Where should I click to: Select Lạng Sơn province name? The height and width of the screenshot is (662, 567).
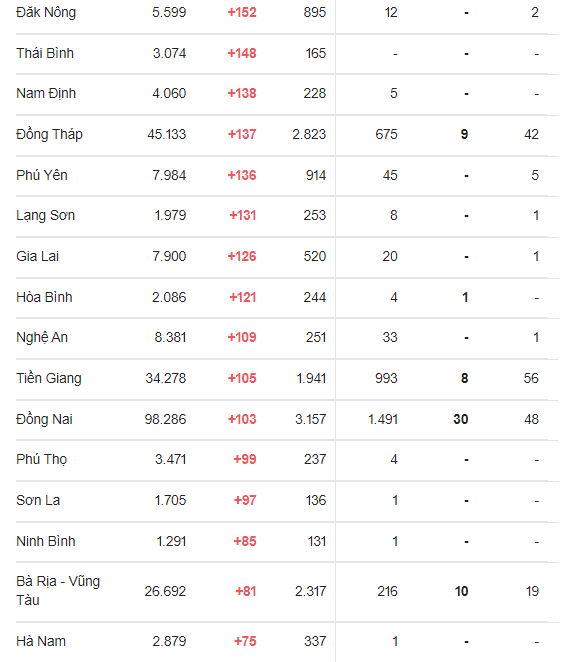pyautogui.click(x=46, y=216)
